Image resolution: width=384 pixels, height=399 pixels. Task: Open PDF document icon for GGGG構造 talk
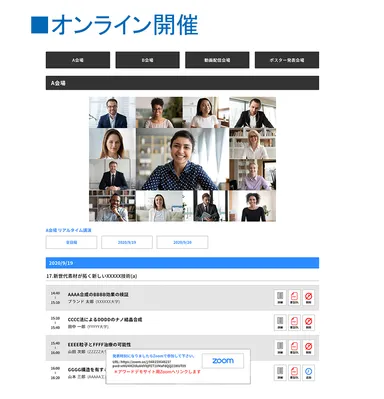click(x=294, y=373)
